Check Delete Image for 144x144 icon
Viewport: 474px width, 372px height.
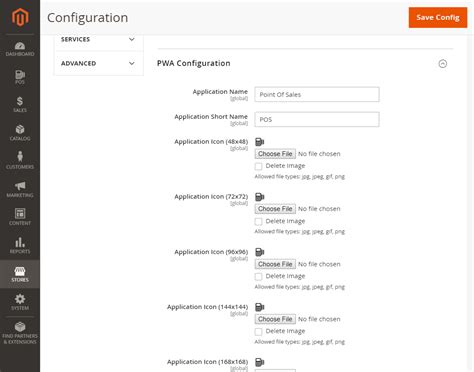[258, 331]
